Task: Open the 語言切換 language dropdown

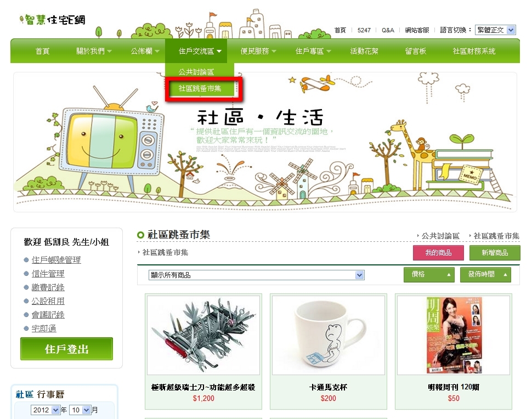Action: tap(495, 30)
